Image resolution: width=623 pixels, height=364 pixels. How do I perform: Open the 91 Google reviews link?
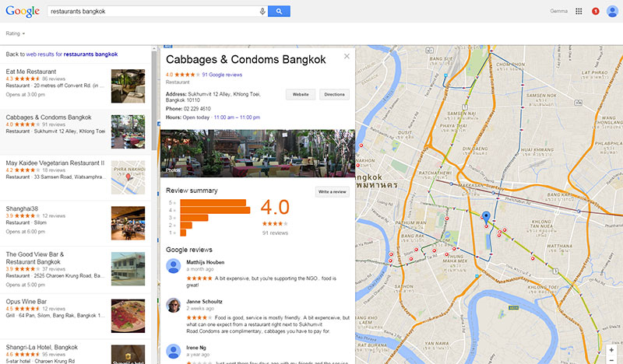click(222, 75)
